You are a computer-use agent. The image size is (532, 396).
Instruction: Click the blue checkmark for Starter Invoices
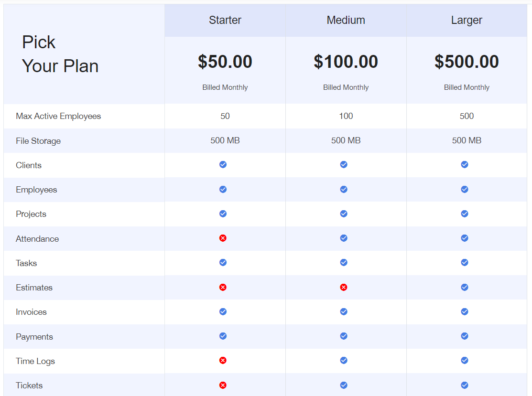click(x=223, y=311)
